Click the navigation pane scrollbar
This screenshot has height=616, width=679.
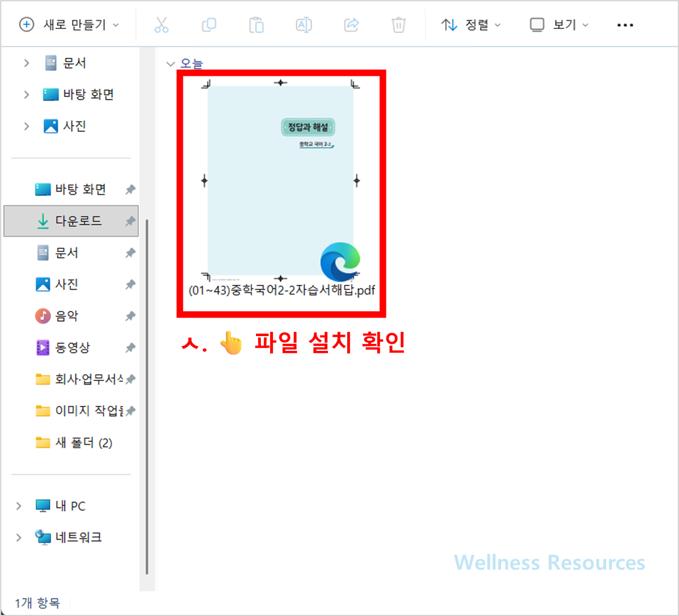147,396
